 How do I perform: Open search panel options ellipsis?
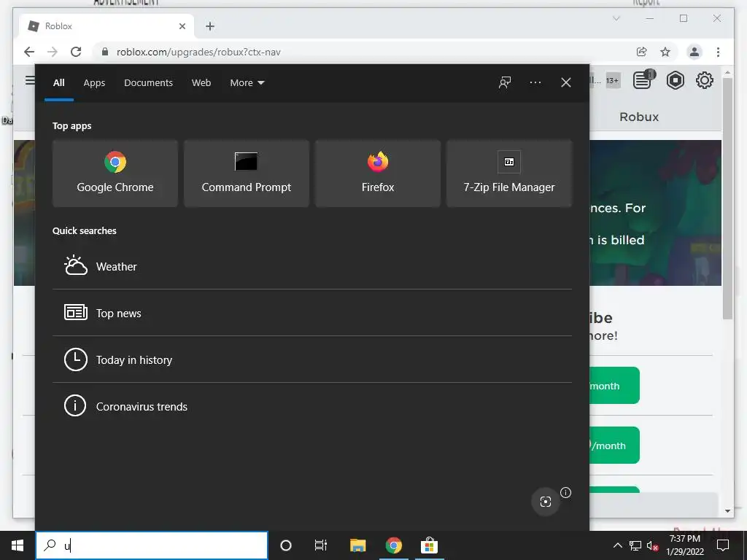click(535, 82)
